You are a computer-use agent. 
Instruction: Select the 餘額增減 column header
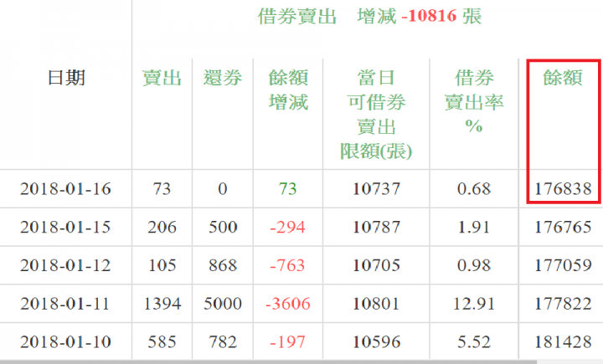coord(288,90)
